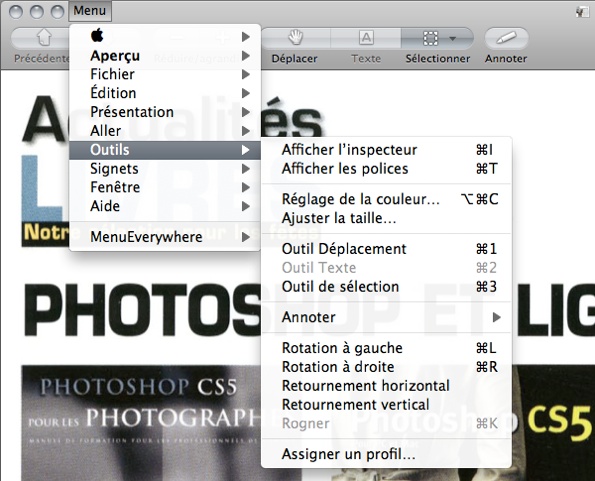The height and width of the screenshot is (481, 595).
Task: Open the Présentation menu entry
Action: (165, 112)
